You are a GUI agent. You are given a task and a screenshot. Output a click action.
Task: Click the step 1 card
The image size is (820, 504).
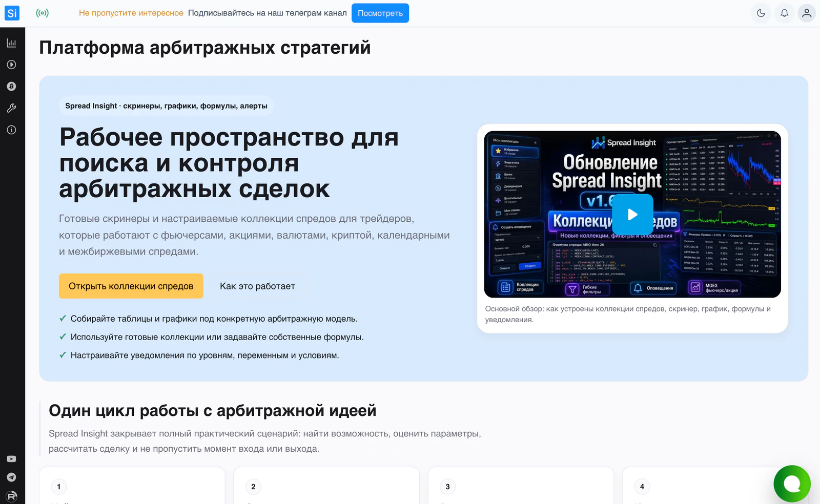[132, 485]
